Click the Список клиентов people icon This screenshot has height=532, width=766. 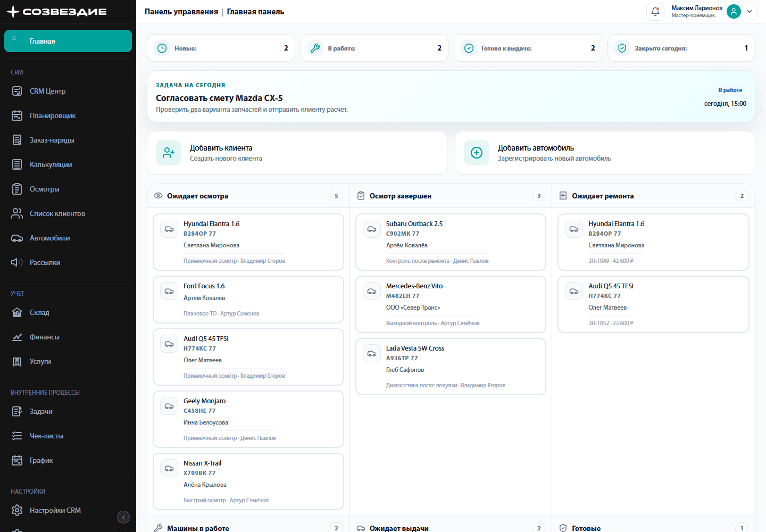(x=17, y=213)
